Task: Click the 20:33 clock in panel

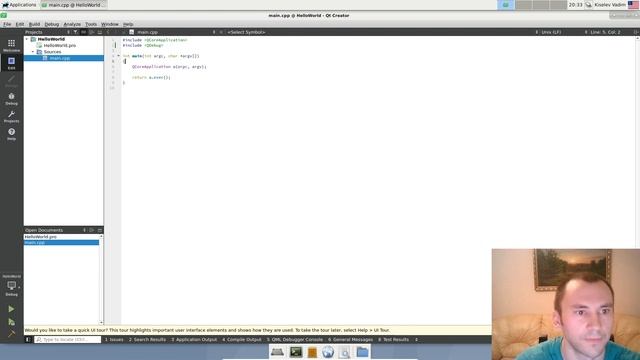Action: 576,5
